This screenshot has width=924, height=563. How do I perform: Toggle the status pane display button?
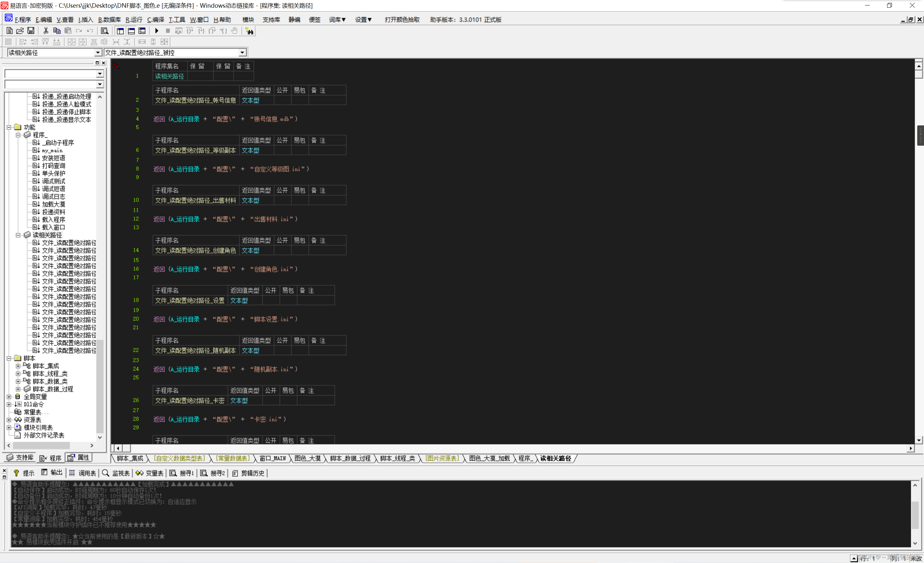point(131,31)
